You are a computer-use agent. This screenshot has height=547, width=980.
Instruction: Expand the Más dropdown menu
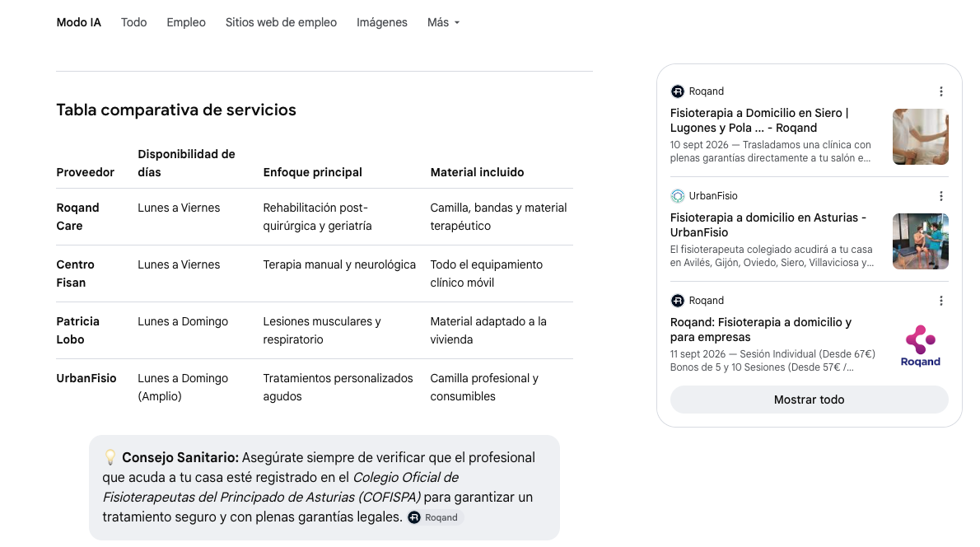coord(443,22)
